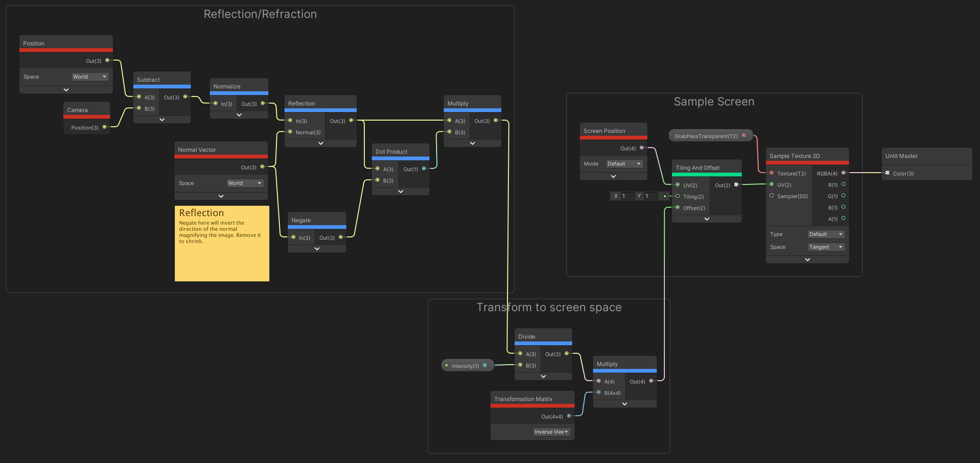
Task: Click Transformation Matrix Out(4x4) port
Action: click(569, 416)
